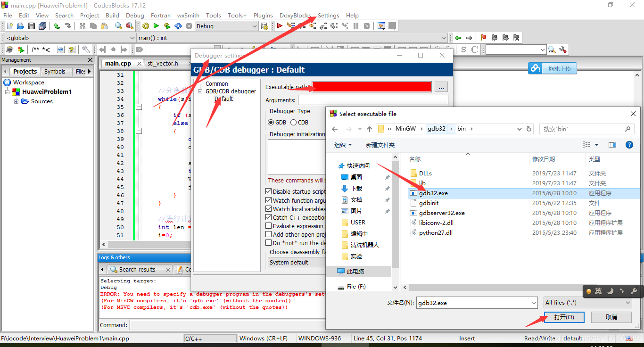
Task: Jump back with green left arrow icon
Action: [x=458, y=38]
